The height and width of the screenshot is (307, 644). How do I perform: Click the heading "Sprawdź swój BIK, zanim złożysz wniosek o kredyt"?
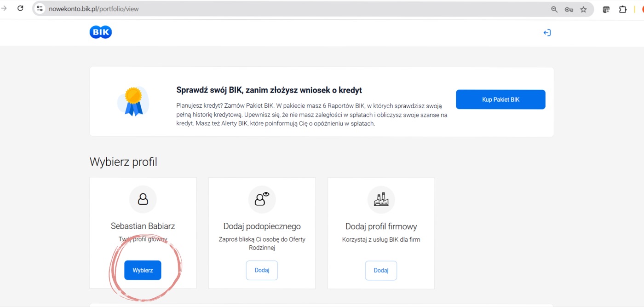tap(269, 90)
